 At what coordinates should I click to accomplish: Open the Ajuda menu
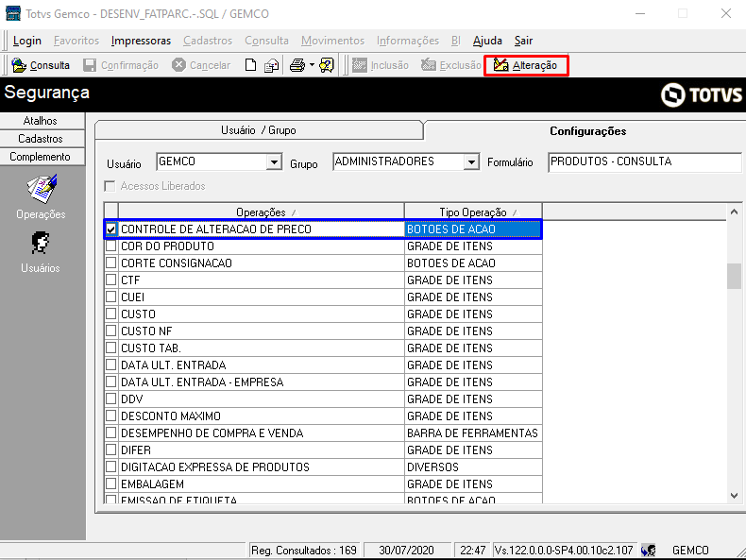pyautogui.click(x=487, y=41)
